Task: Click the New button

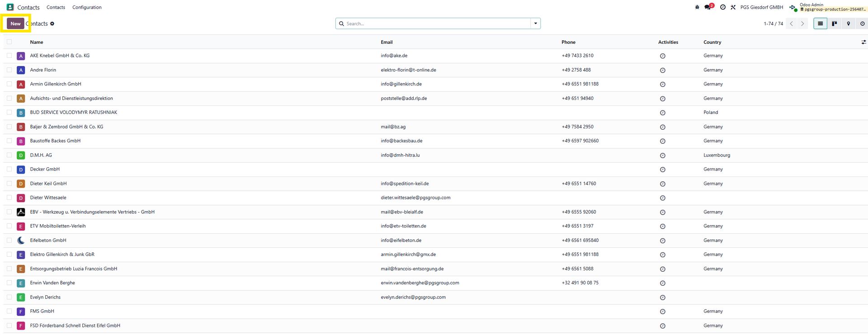Action: (x=15, y=24)
